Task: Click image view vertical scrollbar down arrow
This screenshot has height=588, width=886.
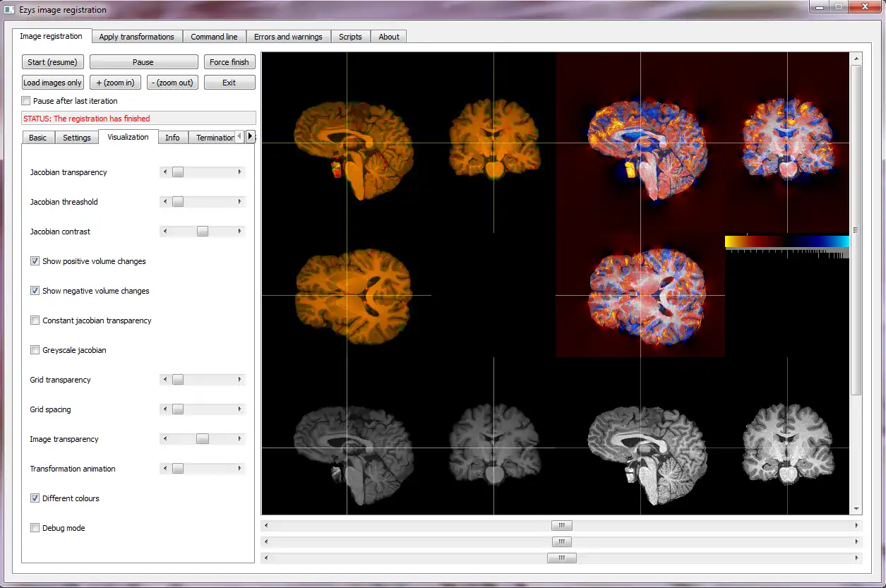Action: pos(856,508)
